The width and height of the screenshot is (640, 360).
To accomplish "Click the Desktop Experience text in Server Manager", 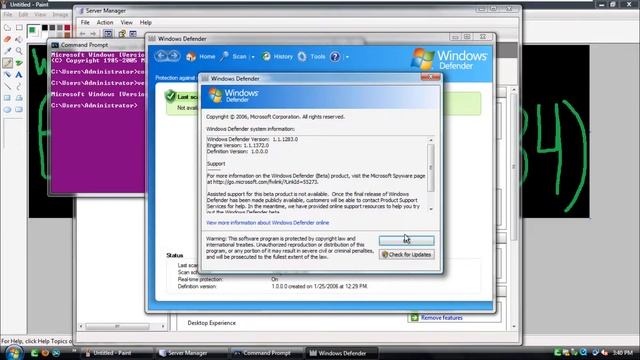I will [x=211, y=323].
